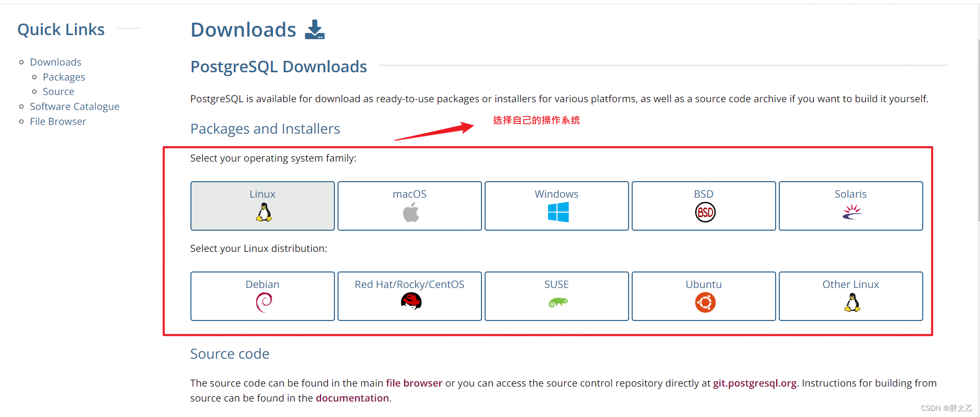Choose the Windows label
Screen dimensions: 980x417
click(556, 194)
